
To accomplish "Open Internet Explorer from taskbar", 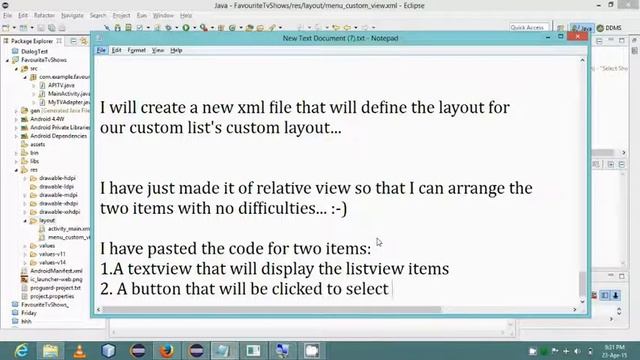I will tap(21, 351).
